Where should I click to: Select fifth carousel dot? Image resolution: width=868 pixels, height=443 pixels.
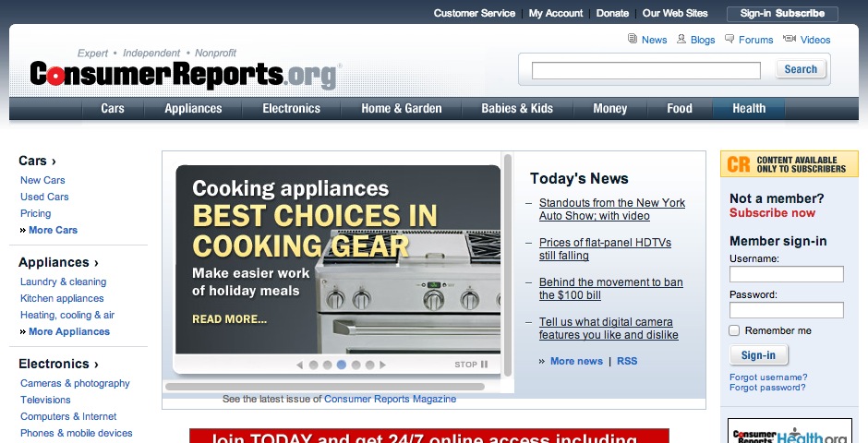[x=369, y=365]
